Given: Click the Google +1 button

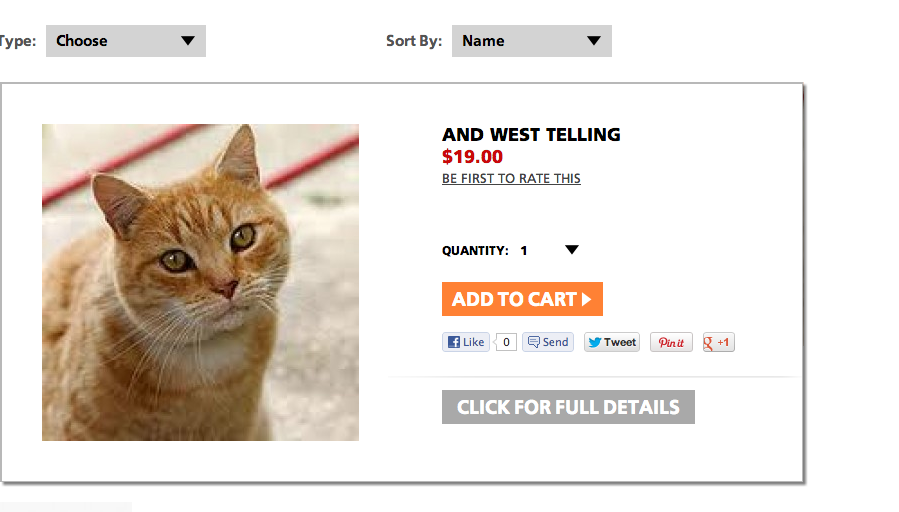Looking at the screenshot, I should (718, 342).
